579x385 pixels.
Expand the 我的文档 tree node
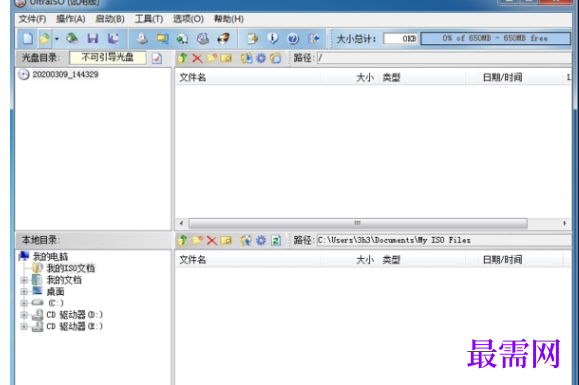tap(24, 280)
